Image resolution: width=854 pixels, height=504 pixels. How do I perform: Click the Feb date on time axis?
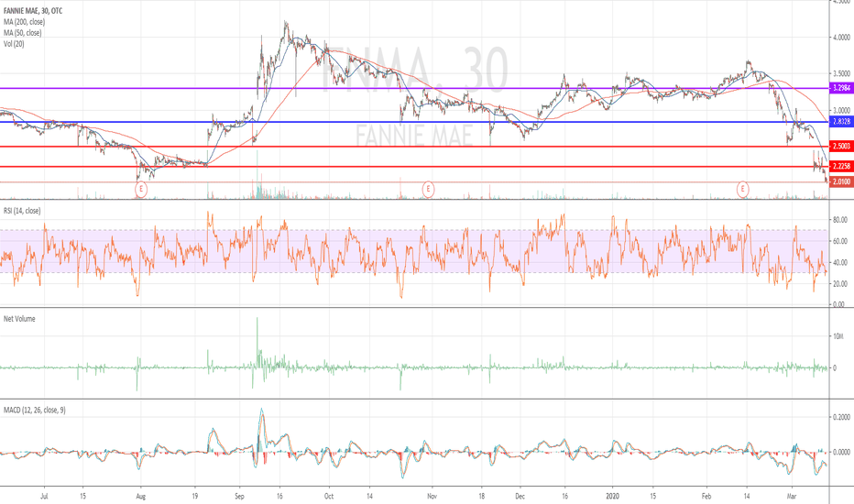(x=706, y=497)
